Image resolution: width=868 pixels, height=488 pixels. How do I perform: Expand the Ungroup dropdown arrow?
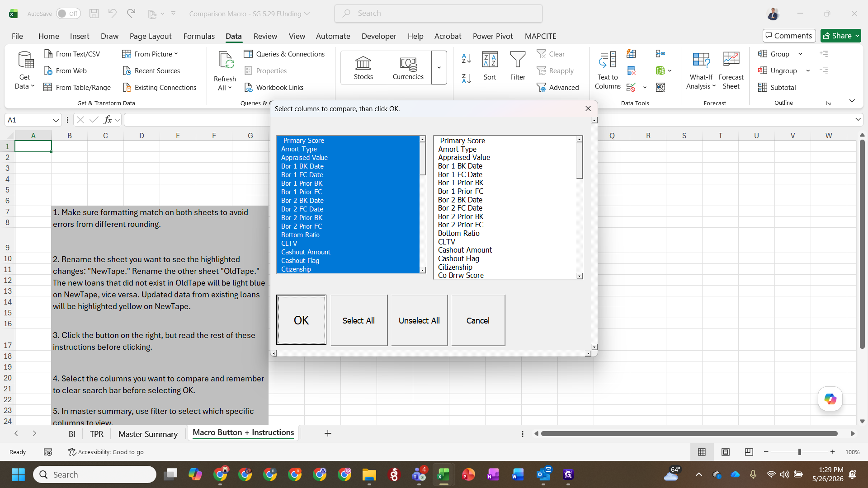808,70
